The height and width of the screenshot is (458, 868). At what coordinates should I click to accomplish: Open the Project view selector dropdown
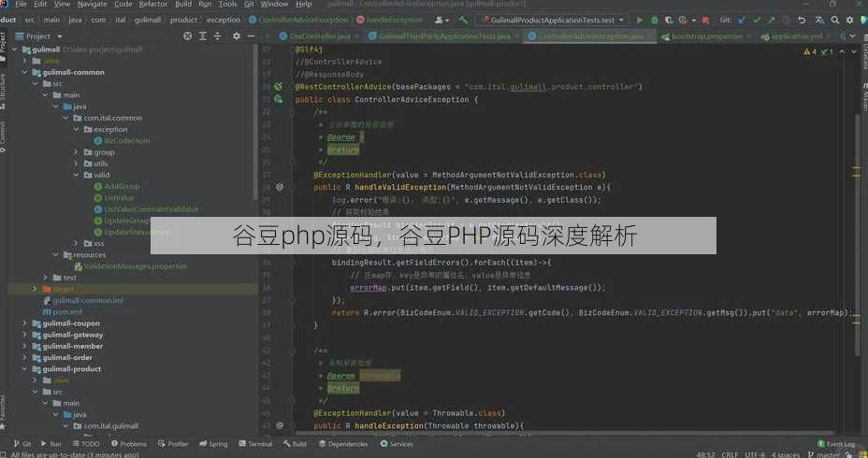point(38,36)
